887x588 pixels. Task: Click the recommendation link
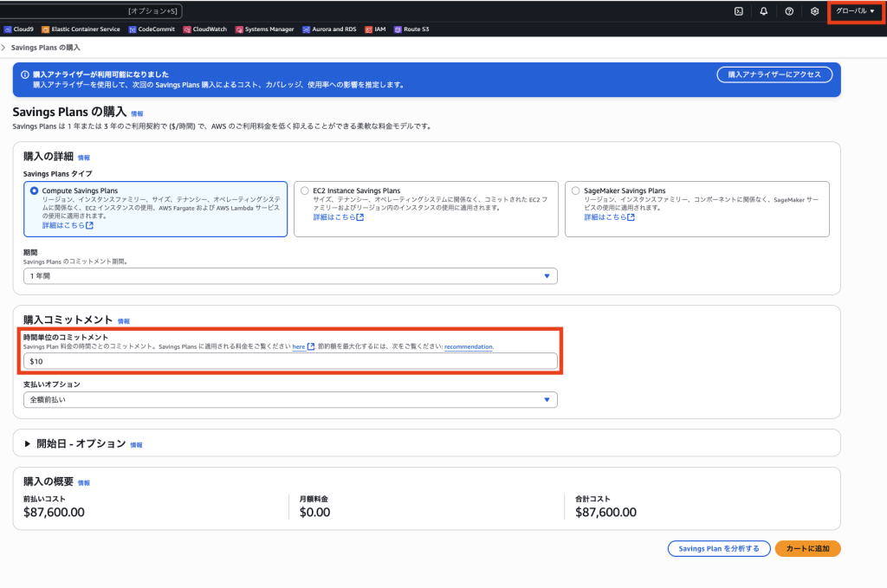(x=469, y=346)
